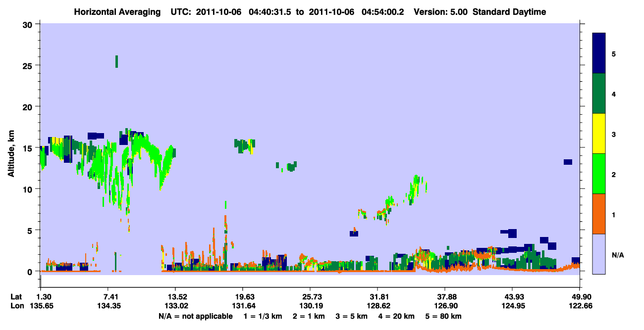Click the 0 altitude tick label
This screenshot has width=644, height=330.
(31, 271)
